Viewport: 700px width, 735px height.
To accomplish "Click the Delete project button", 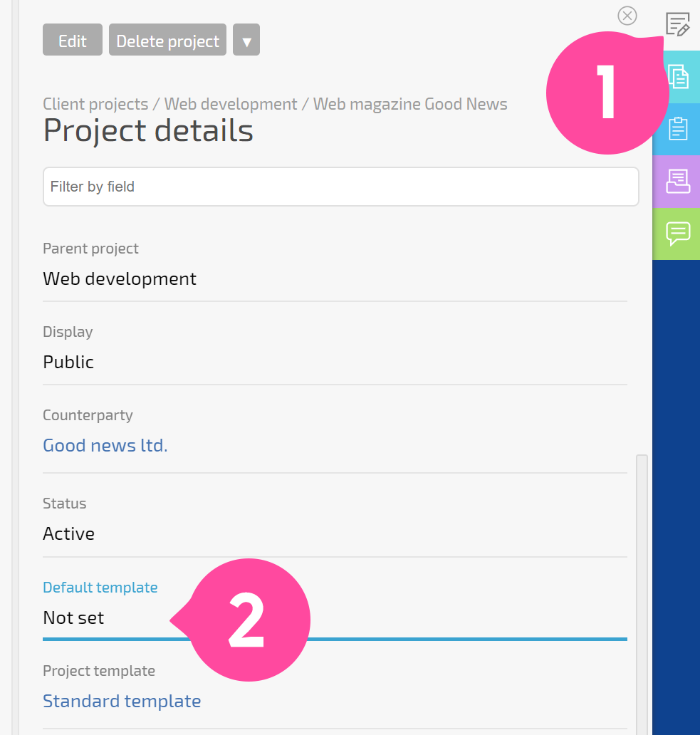I will [x=168, y=40].
